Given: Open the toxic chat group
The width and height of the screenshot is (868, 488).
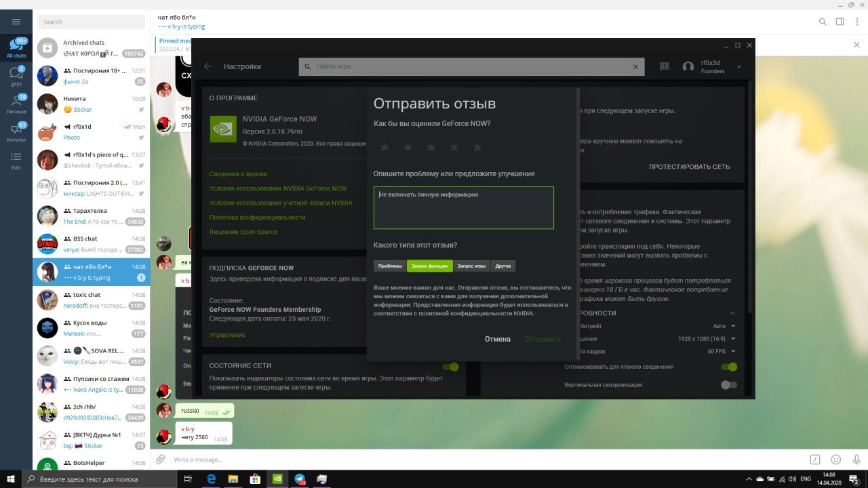Looking at the screenshot, I should click(92, 300).
